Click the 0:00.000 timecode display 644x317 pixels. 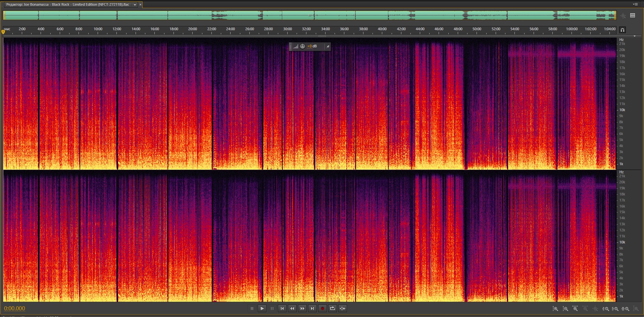(15, 308)
